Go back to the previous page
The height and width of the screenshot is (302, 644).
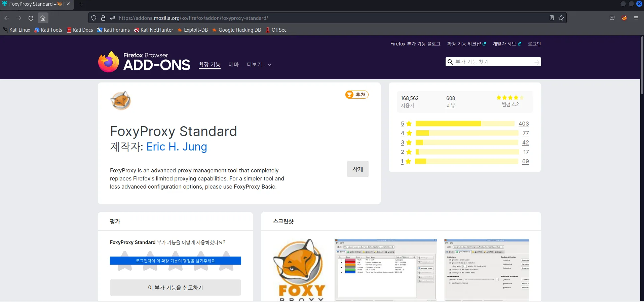7,18
